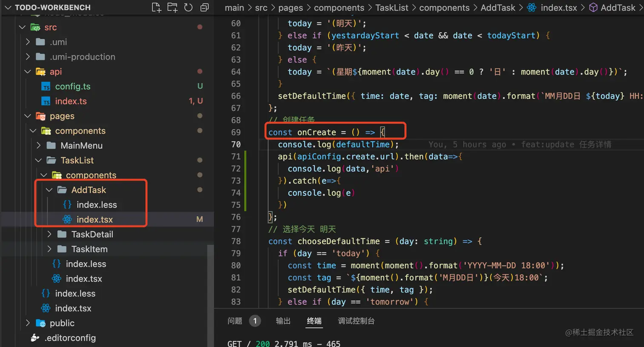This screenshot has height=347, width=644.
Task: Click the 'TaskList' breadcrumb segment
Action: [392, 8]
